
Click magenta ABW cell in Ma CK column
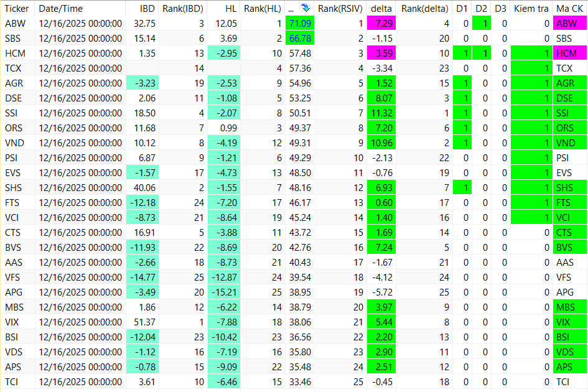tap(569, 23)
